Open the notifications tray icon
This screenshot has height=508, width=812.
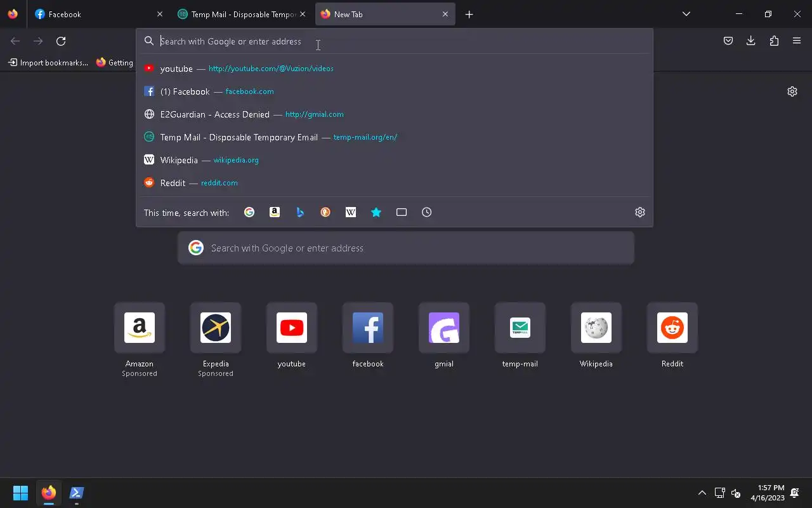[x=795, y=493]
